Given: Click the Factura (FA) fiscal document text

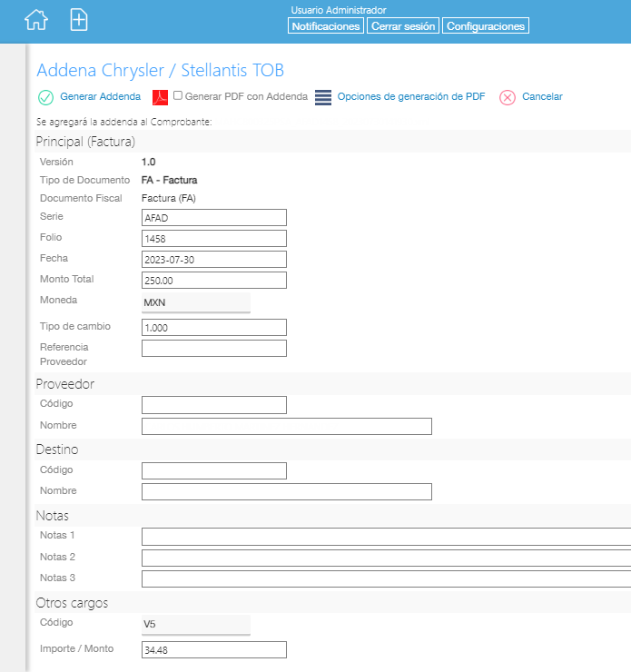Looking at the screenshot, I should (169, 199).
